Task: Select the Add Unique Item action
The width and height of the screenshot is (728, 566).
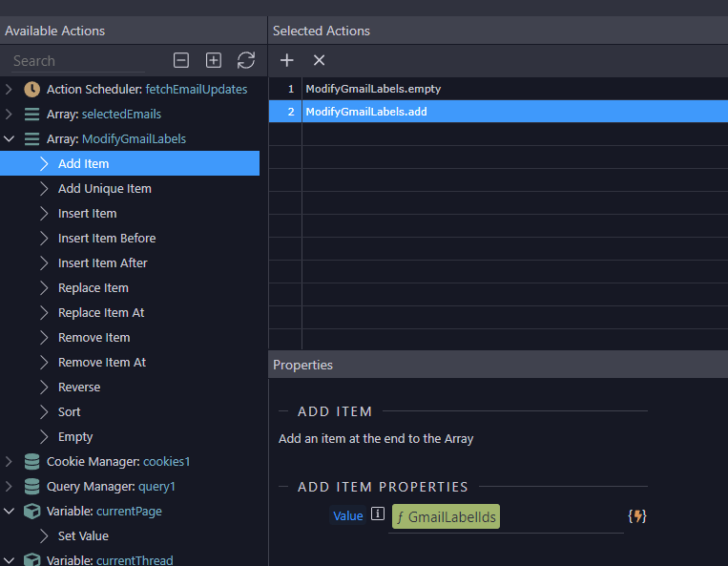Action: (104, 188)
